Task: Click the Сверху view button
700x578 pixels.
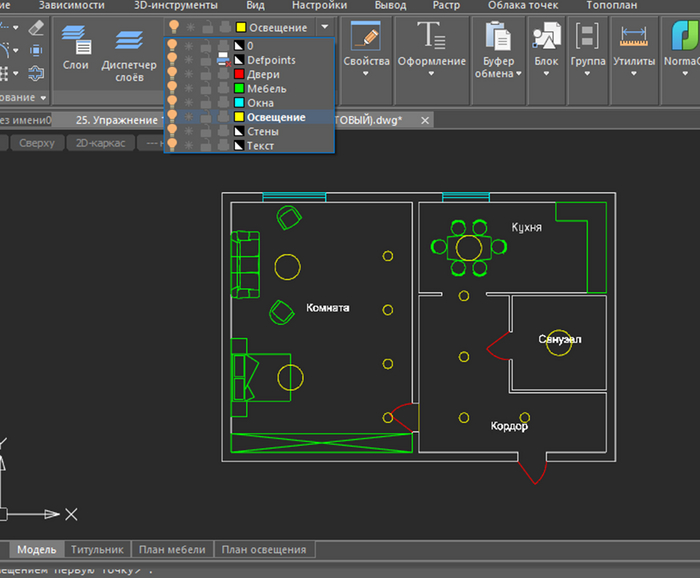Action: tap(37, 143)
